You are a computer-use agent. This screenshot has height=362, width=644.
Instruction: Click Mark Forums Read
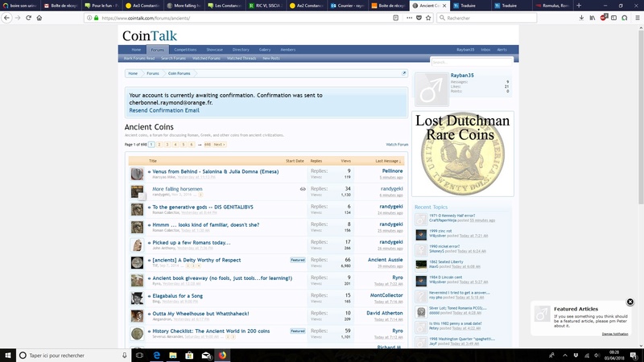(x=139, y=58)
